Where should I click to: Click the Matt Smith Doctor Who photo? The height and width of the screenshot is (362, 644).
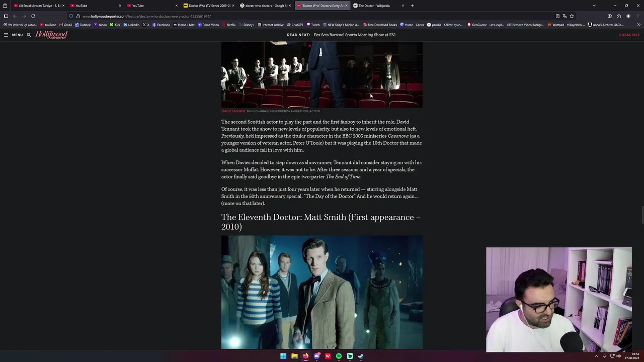322,292
